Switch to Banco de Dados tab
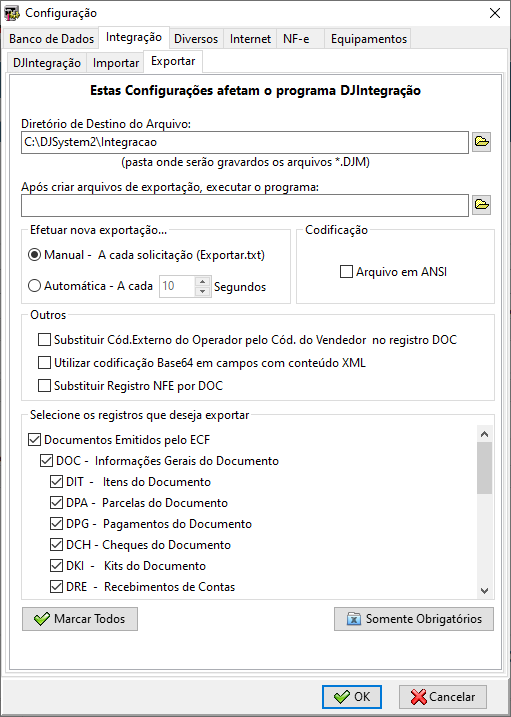The width and height of the screenshot is (511, 717). tap(51, 39)
